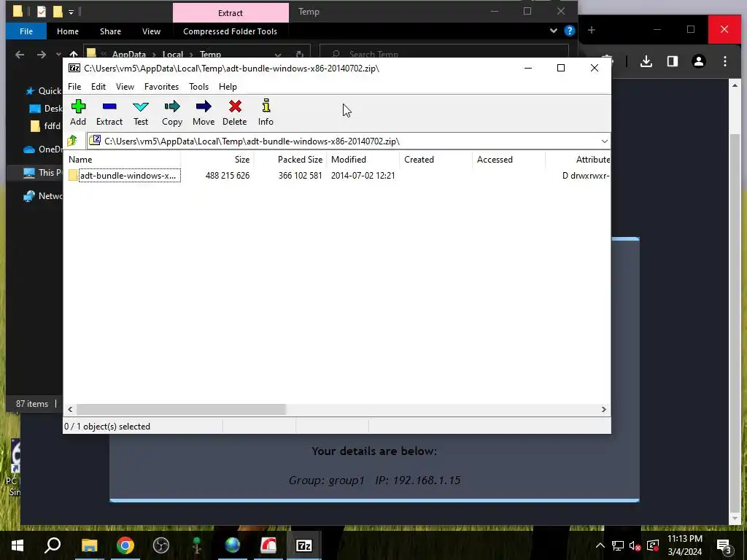Screen dimensions: 747x560
Task: Select Network in Explorer sidebar
Action: (x=43, y=196)
